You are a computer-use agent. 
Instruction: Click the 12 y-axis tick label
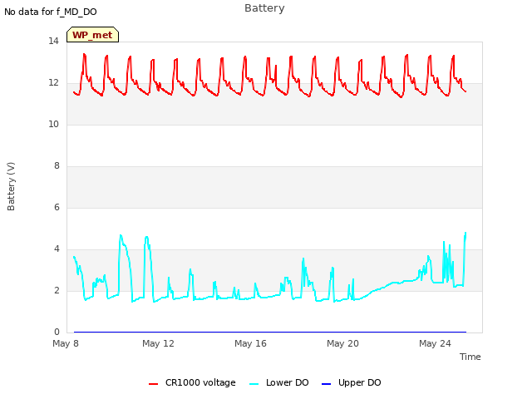click(53, 83)
